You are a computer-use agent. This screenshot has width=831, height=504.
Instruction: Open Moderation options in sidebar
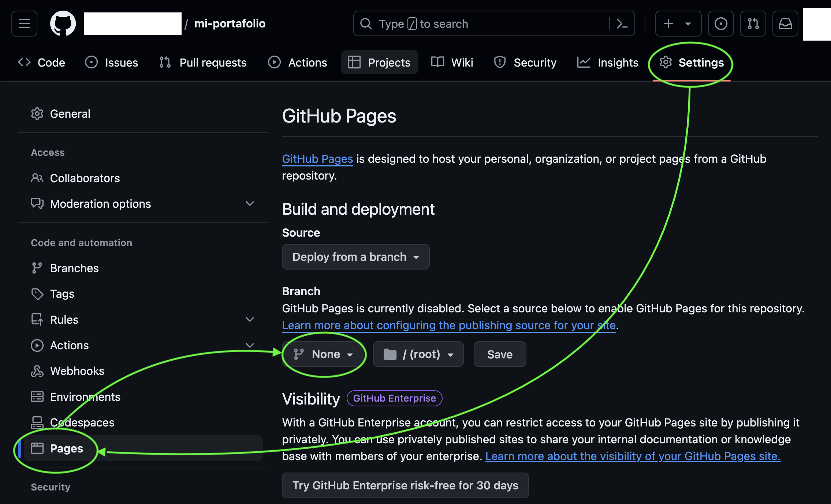click(143, 204)
